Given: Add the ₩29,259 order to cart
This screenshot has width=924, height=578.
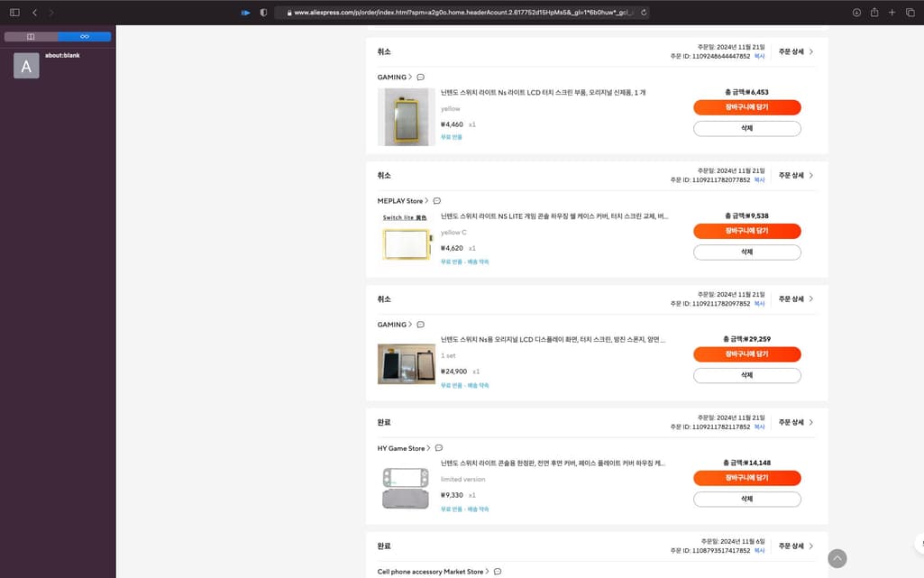Looking at the screenshot, I should pos(746,354).
